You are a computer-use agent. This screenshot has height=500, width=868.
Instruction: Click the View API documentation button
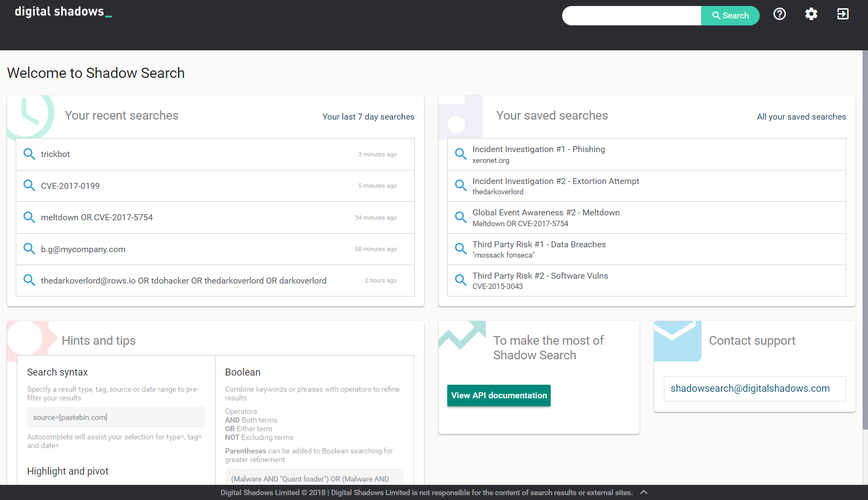(499, 396)
